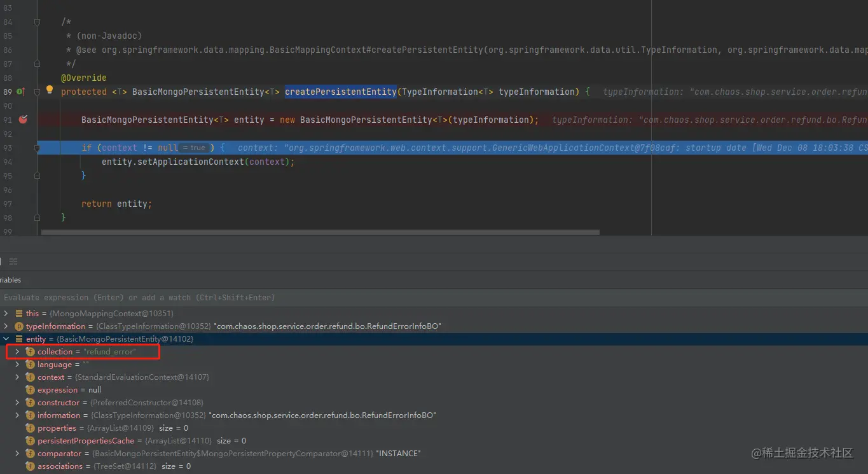Click the parameter icon beside typeInformation
Screen dimensions: 868x474
(x=18, y=326)
